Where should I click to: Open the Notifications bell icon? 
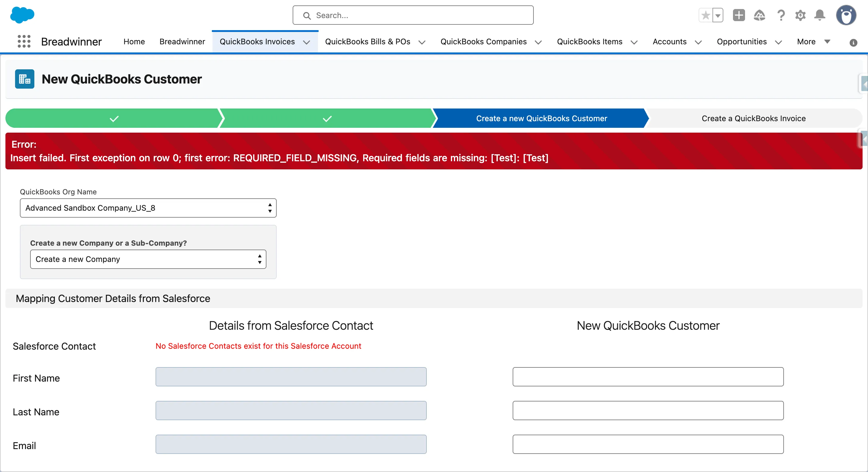pos(819,15)
